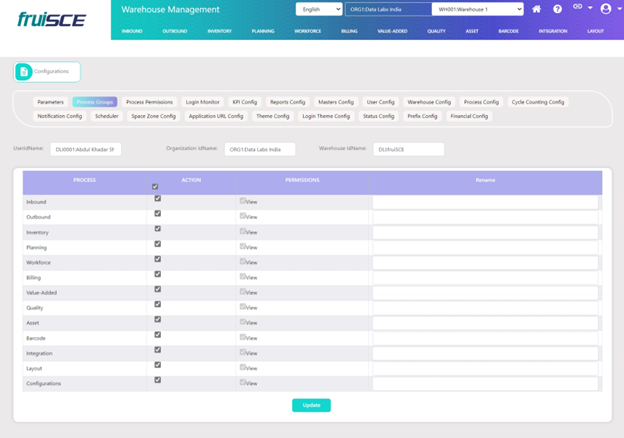Switch to the Process Permissions tab
Image resolution: width=624 pixels, height=438 pixels.
pos(149,102)
